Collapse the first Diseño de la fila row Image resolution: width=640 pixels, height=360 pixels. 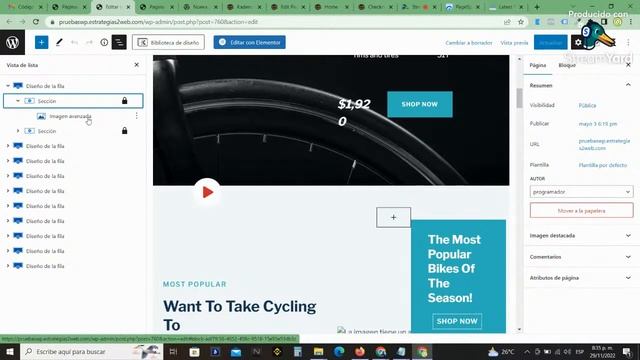tap(8, 86)
